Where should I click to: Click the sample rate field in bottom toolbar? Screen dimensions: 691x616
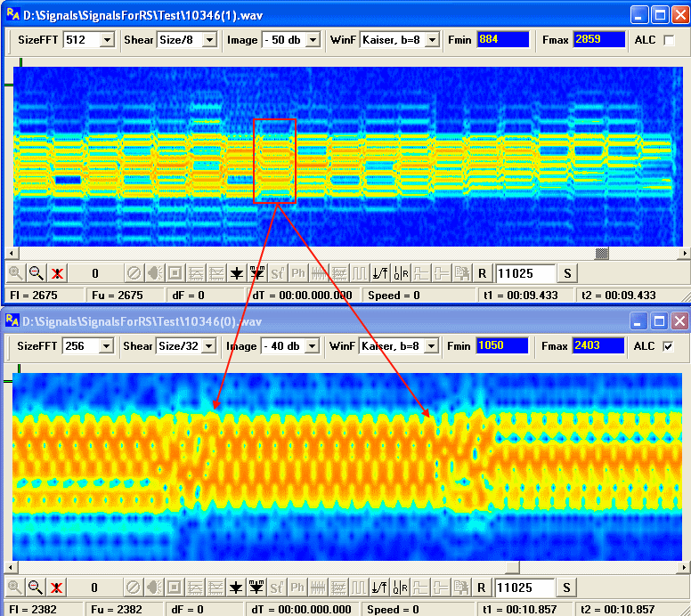[524, 588]
